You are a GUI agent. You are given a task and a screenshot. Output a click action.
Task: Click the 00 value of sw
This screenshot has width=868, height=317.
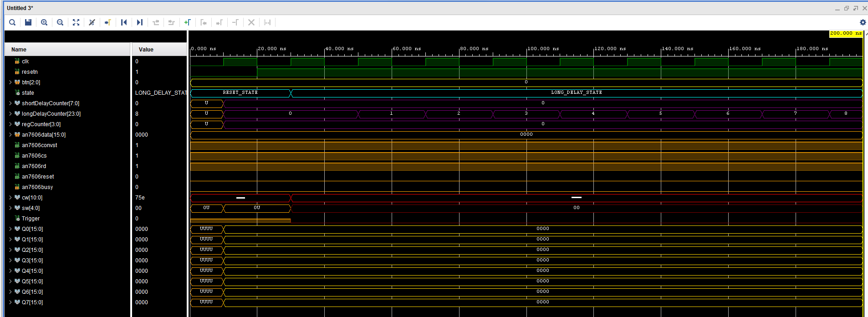click(138, 208)
